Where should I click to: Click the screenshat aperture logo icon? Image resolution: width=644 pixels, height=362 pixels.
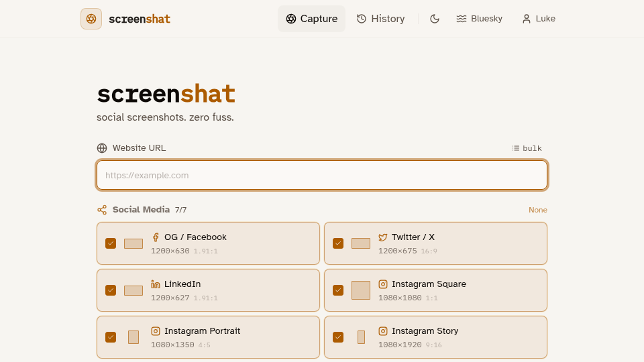coord(91,19)
